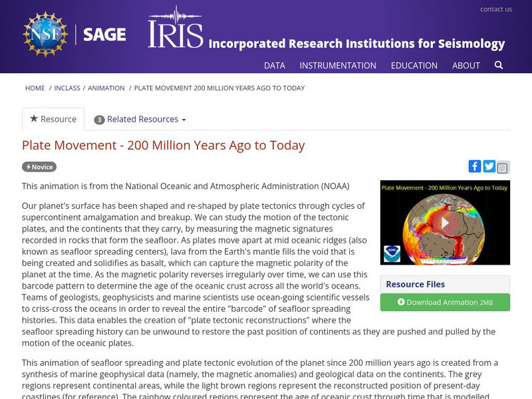532x399 pixels.
Task: Play the plate movement animation preview
Action: [x=444, y=223]
